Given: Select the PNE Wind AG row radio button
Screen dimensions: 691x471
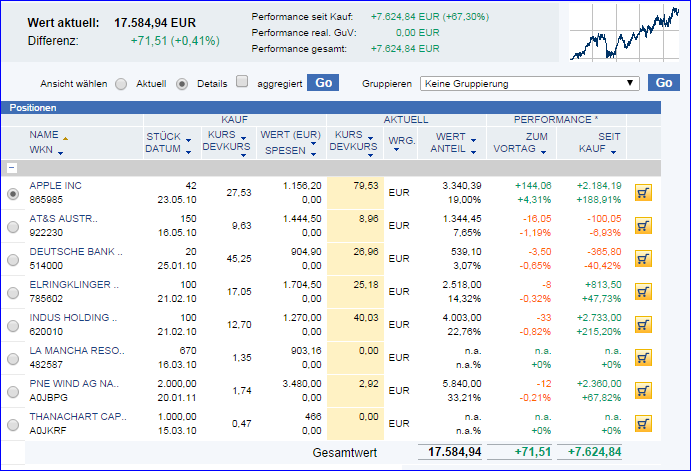Looking at the screenshot, I should tap(13, 392).
